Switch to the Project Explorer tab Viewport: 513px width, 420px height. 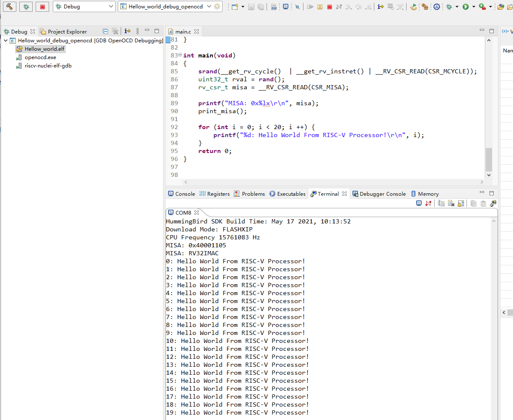[x=63, y=31]
